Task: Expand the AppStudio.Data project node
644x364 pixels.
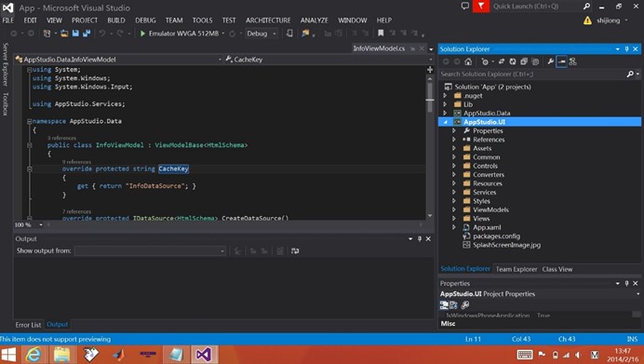Action: [445, 113]
